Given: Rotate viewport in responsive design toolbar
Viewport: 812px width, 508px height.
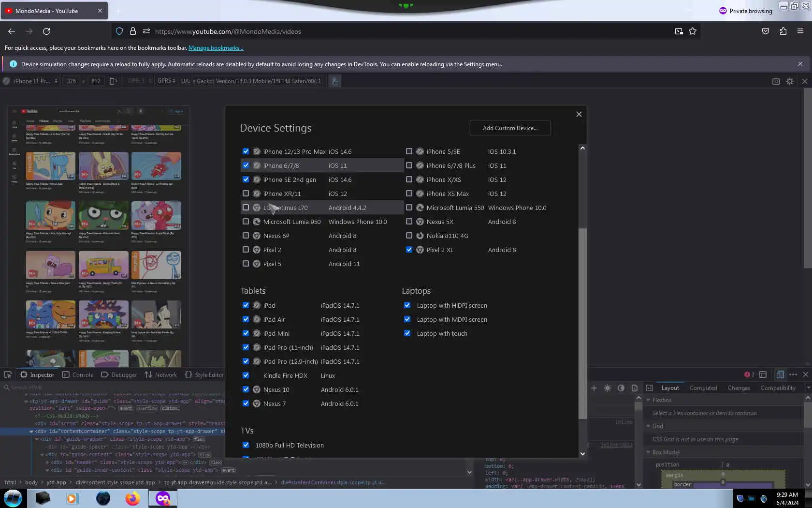Looking at the screenshot, I should (113, 81).
